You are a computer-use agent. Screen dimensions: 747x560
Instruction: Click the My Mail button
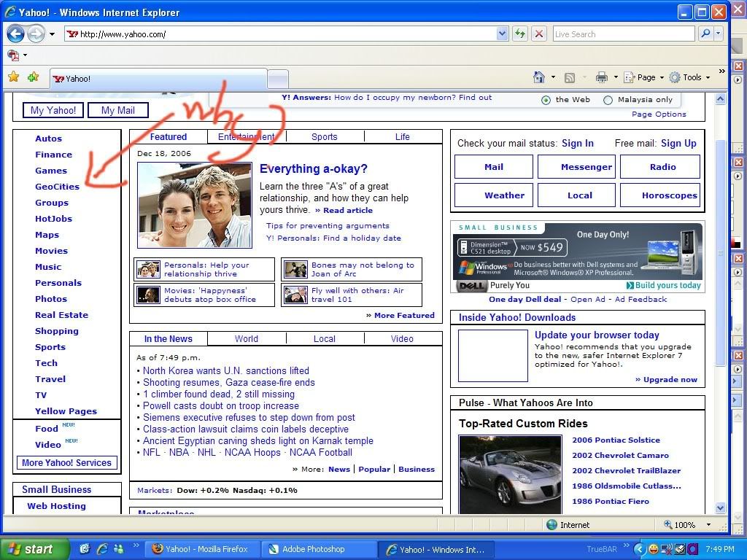[118, 111]
